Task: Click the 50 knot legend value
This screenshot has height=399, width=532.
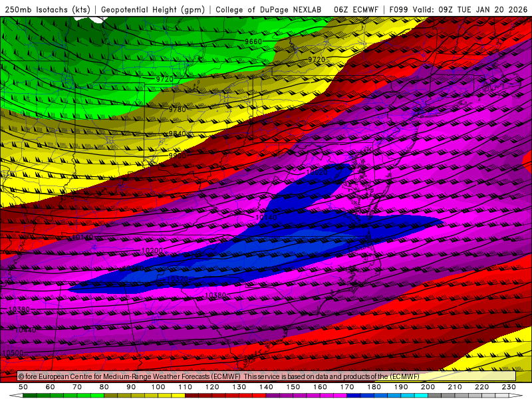Action: [23, 387]
